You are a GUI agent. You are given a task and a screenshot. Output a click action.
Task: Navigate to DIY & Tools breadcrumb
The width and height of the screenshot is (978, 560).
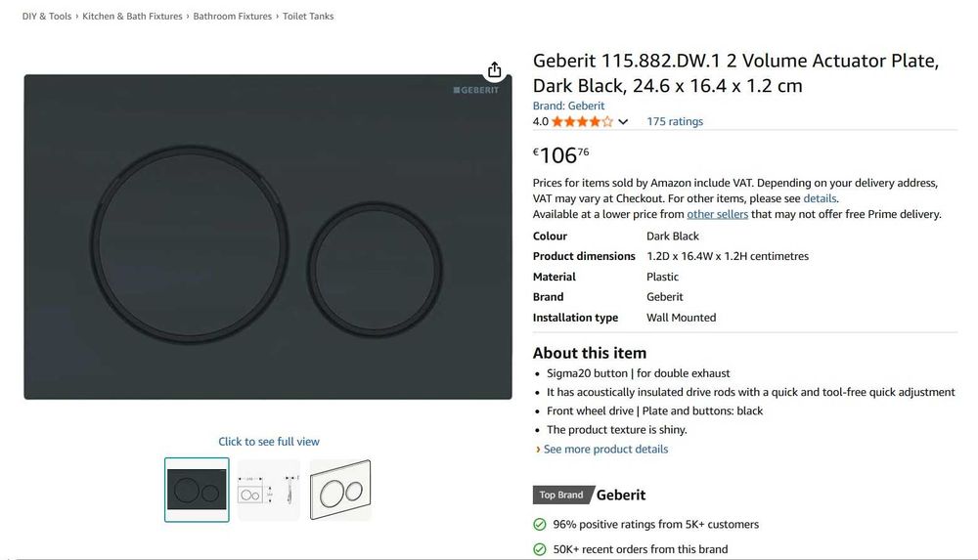[47, 17]
